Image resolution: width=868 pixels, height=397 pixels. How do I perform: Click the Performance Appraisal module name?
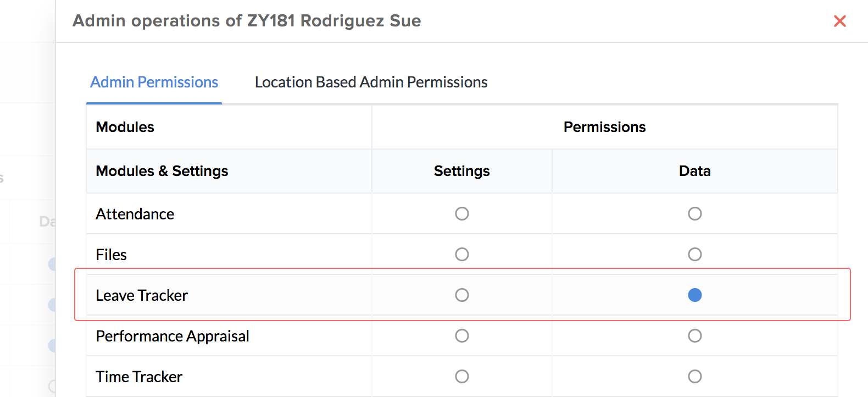tap(173, 337)
